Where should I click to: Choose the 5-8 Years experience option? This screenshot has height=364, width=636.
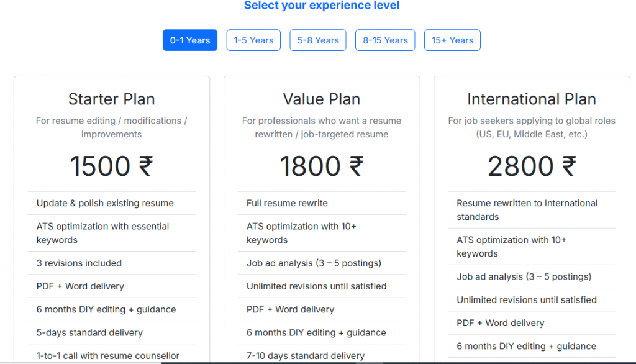tap(318, 40)
